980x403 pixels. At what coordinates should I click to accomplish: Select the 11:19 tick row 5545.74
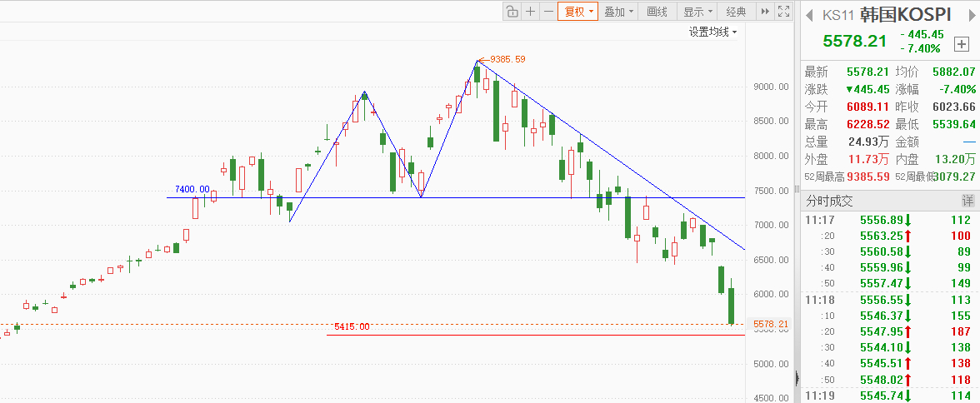[x=888, y=396]
